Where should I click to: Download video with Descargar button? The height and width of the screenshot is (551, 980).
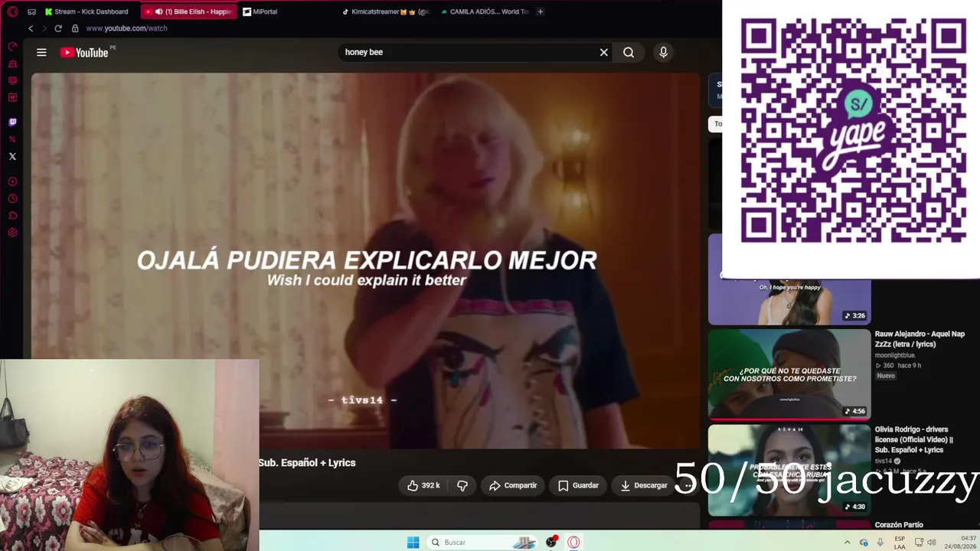643,485
